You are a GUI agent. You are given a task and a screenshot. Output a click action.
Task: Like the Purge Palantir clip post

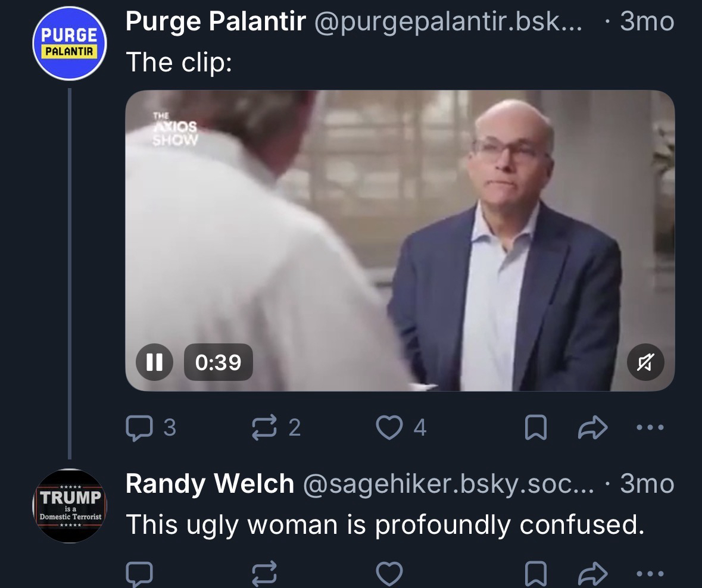[390, 427]
